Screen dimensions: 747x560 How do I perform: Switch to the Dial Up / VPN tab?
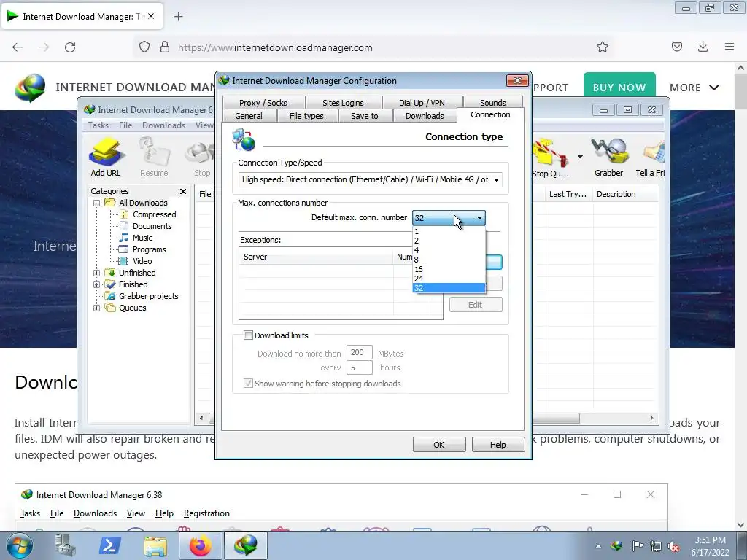click(422, 103)
